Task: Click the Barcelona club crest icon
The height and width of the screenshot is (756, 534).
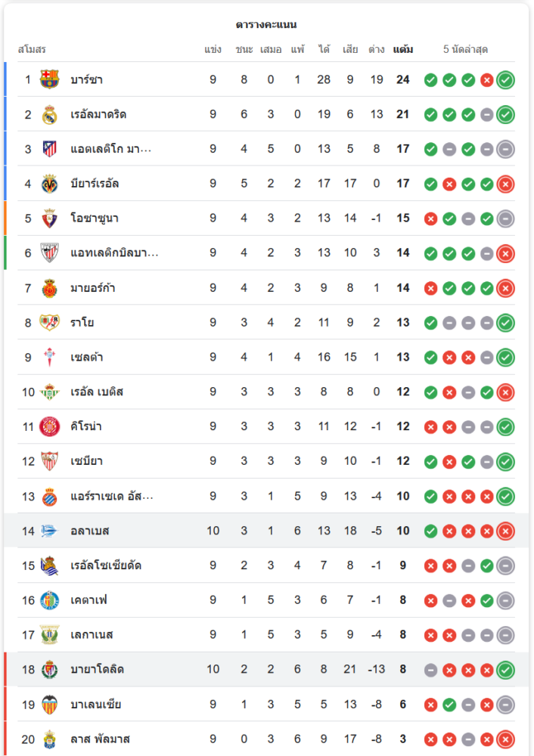Action: (x=50, y=79)
